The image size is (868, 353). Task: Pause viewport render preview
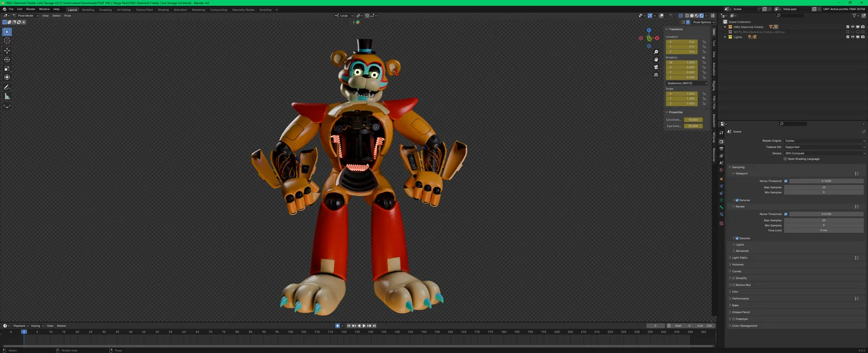[x=713, y=16]
